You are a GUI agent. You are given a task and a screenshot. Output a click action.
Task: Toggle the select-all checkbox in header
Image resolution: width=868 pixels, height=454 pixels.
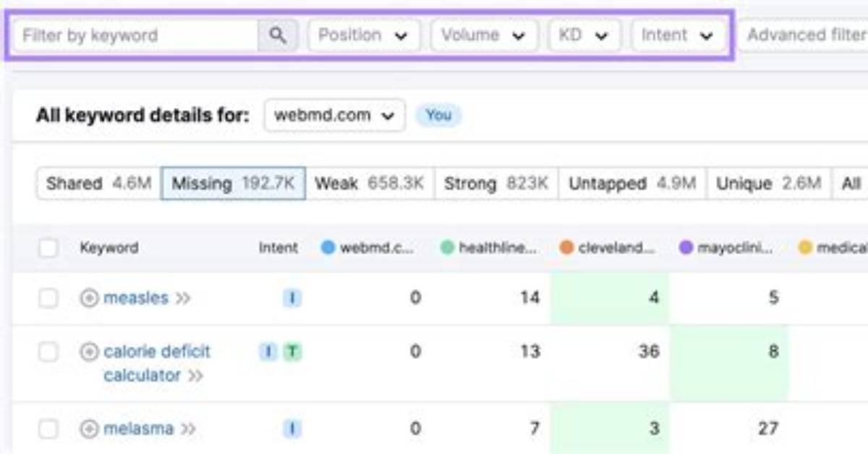pyautogui.click(x=48, y=248)
